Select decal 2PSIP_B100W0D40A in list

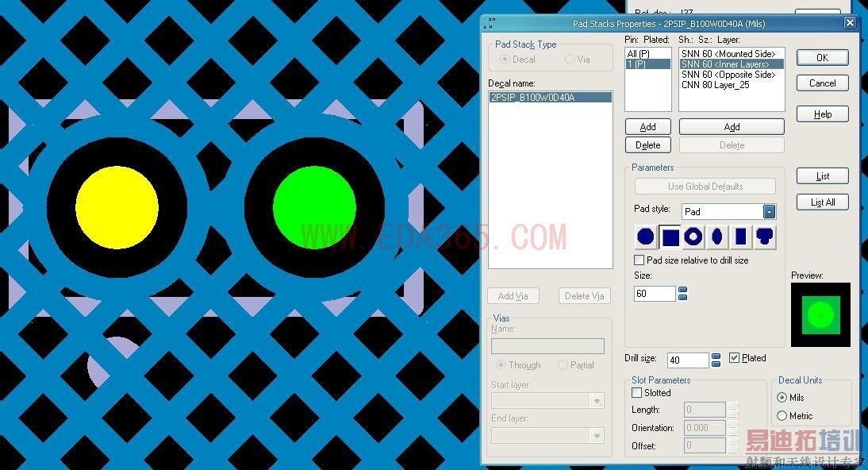click(x=551, y=98)
